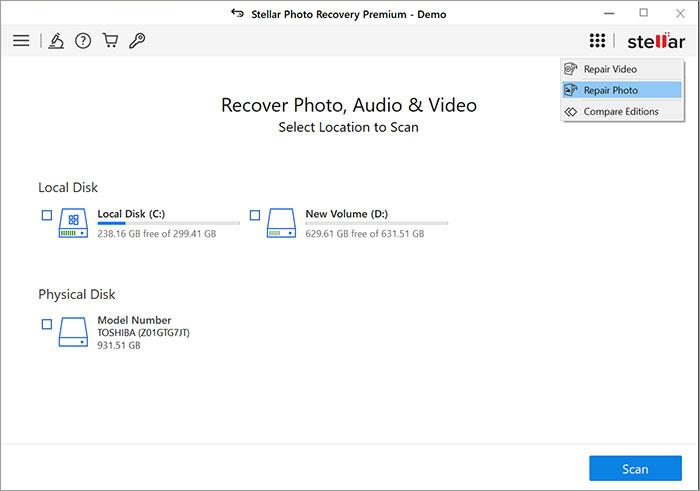Select Repair Video from the menu
The width and height of the screenshot is (700, 491).
point(622,69)
